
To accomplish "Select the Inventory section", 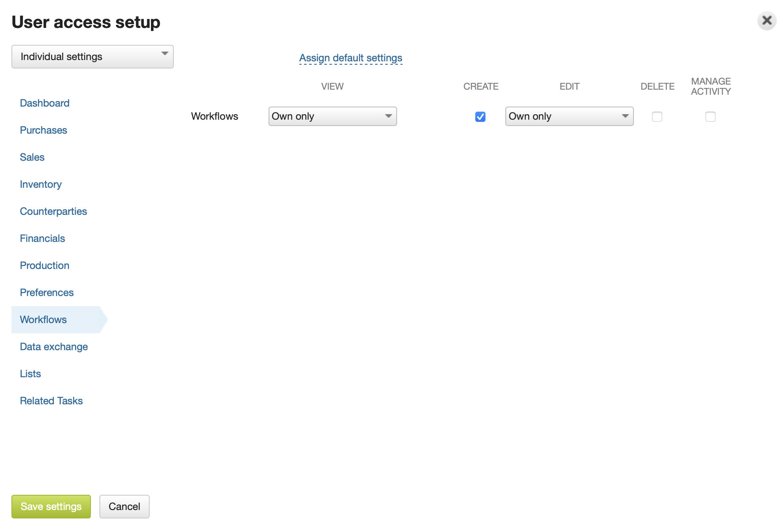I will pos(41,184).
